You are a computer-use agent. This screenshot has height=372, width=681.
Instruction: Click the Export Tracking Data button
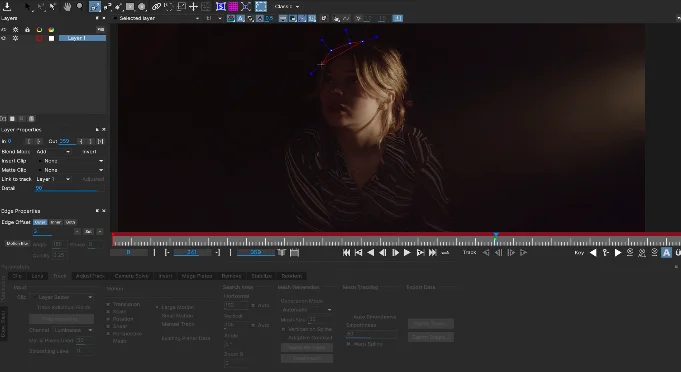(x=431, y=324)
